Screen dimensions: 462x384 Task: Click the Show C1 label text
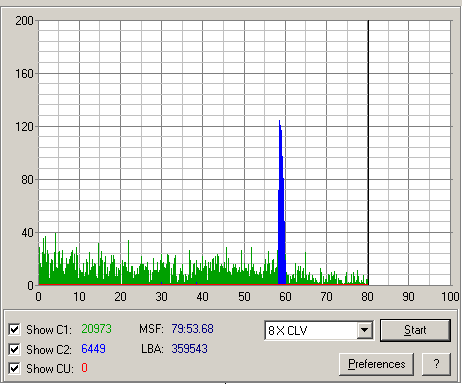pos(49,330)
